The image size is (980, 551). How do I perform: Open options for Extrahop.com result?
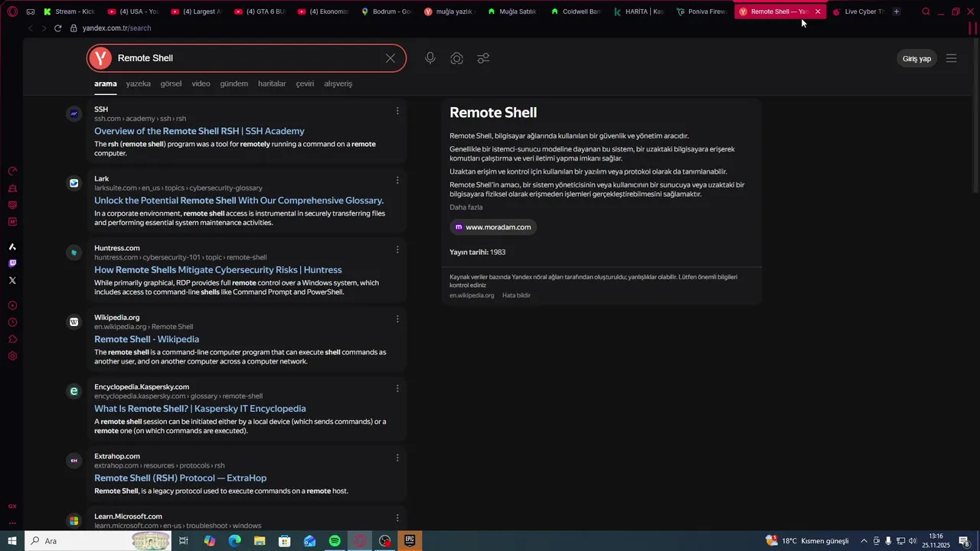point(397,458)
